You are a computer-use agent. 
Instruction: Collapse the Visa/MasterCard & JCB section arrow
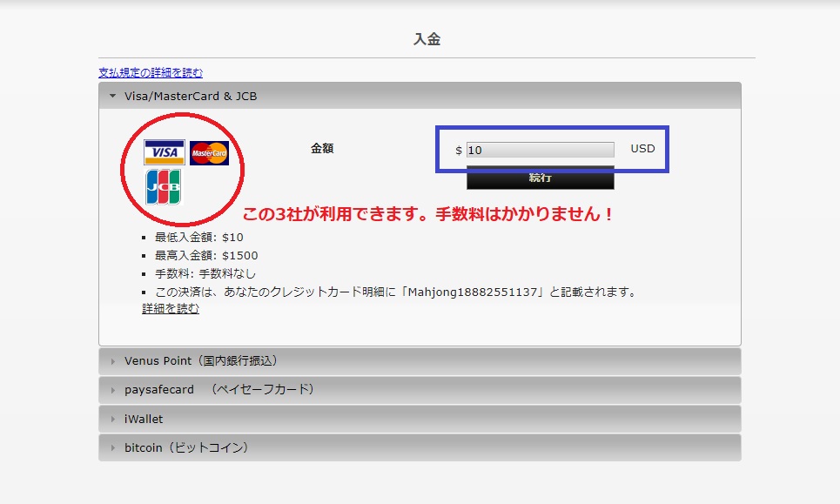pyautogui.click(x=112, y=97)
